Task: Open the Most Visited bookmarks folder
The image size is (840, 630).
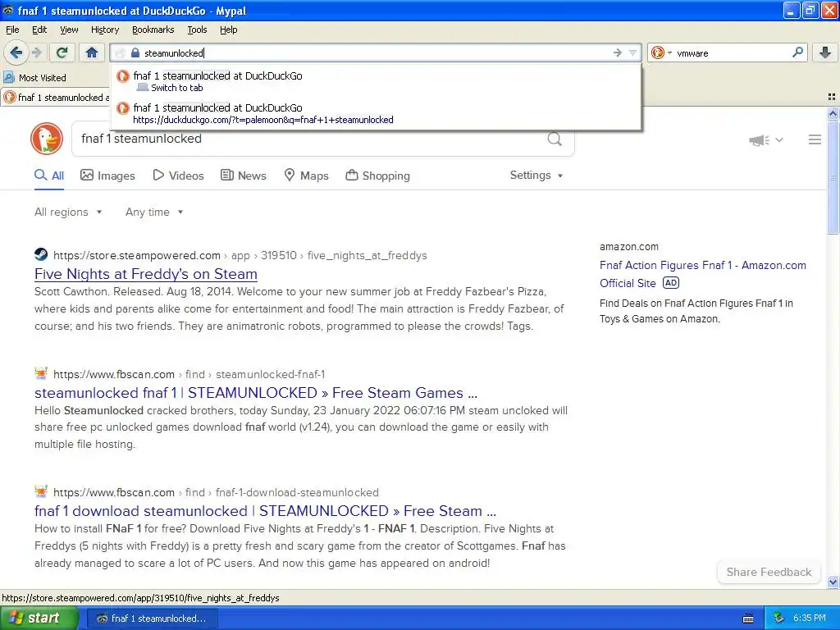Action: pyautogui.click(x=34, y=78)
